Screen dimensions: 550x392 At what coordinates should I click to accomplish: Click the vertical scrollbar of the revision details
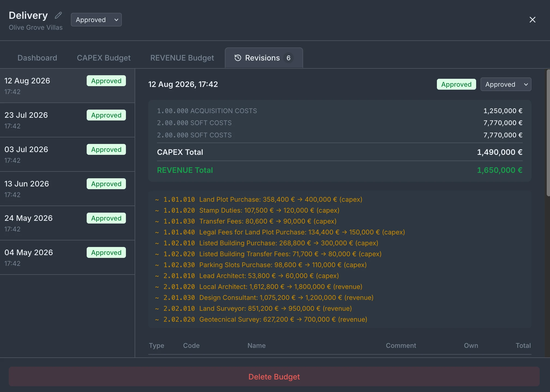(548, 133)
